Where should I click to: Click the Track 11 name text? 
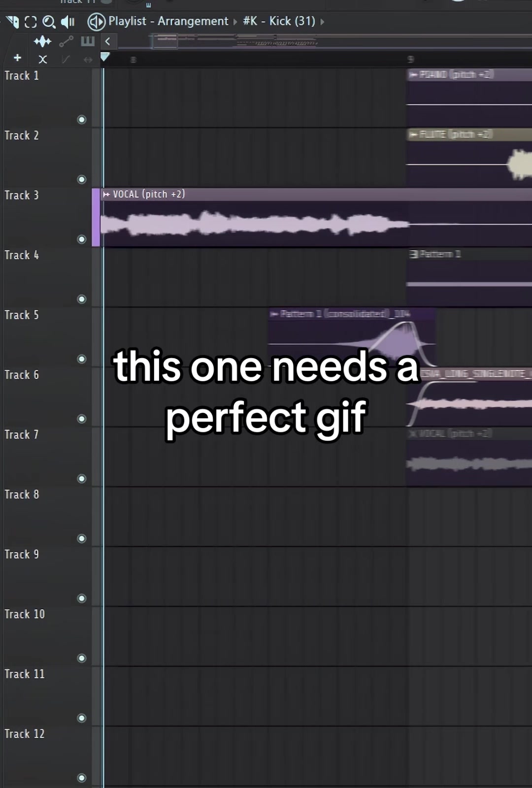point(25,674)
